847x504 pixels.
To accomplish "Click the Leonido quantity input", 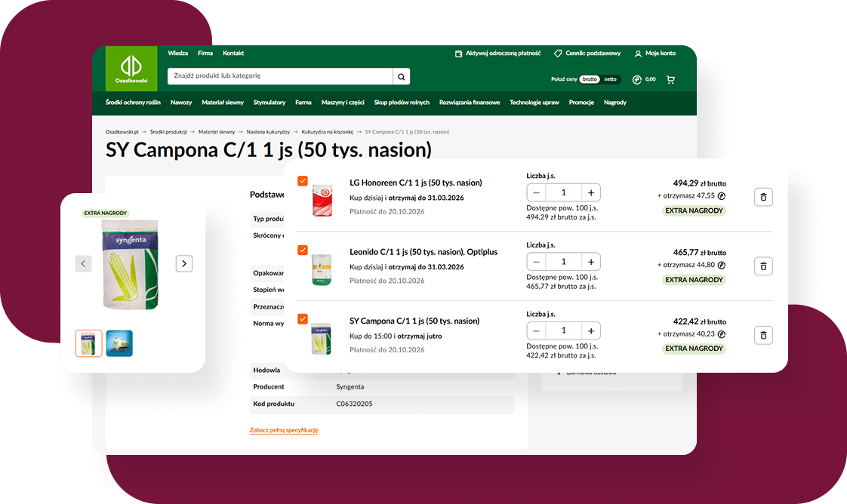I will click(563, 262).
